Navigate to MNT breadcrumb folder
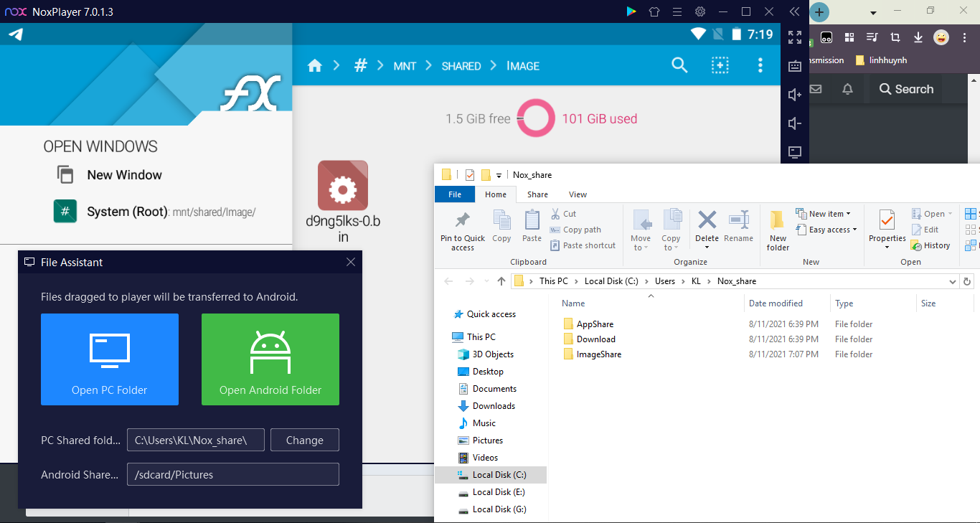The width and height of the screenshot is (980, 523). pos(405,66)
